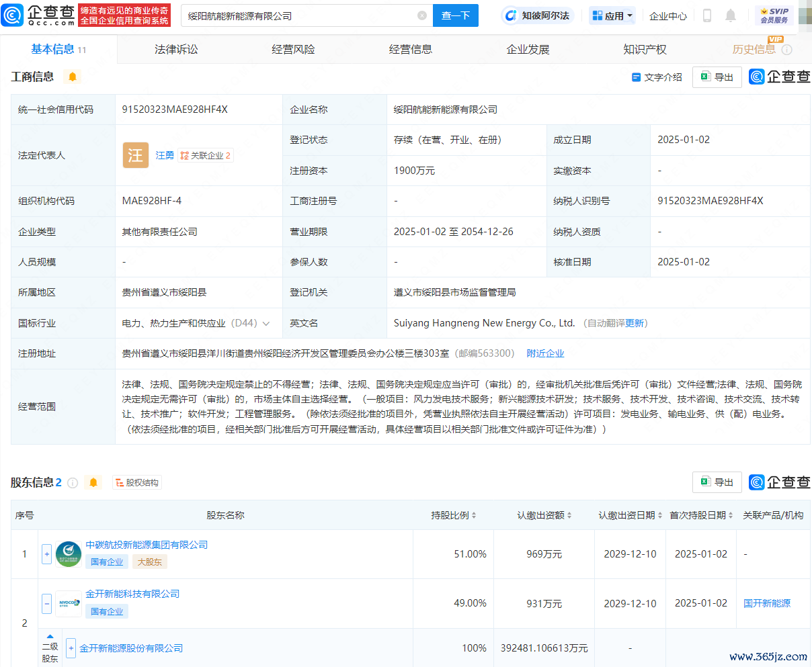Clear the search box text
Viewport: 812px width, 667px height.
click(422, 15)
